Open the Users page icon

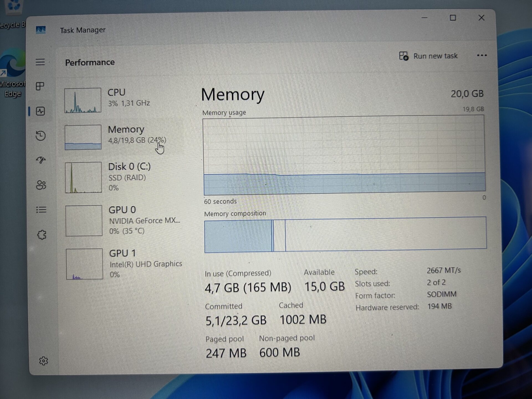41,185
